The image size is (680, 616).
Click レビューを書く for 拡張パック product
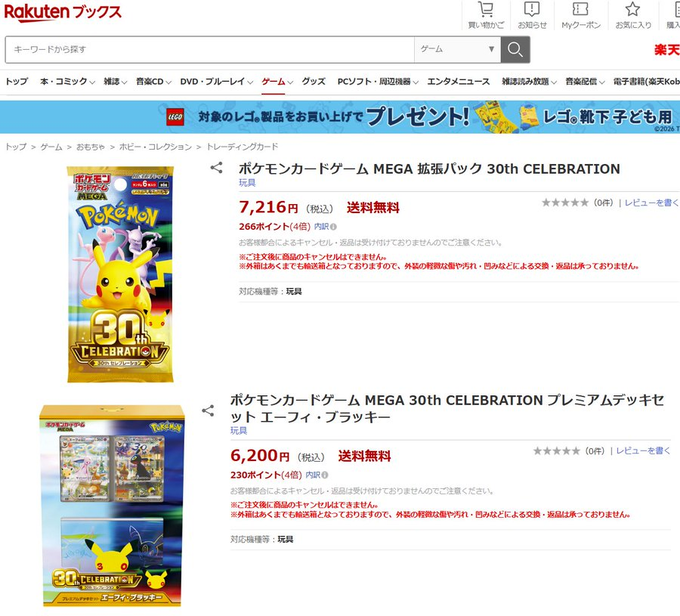(652, 203)
